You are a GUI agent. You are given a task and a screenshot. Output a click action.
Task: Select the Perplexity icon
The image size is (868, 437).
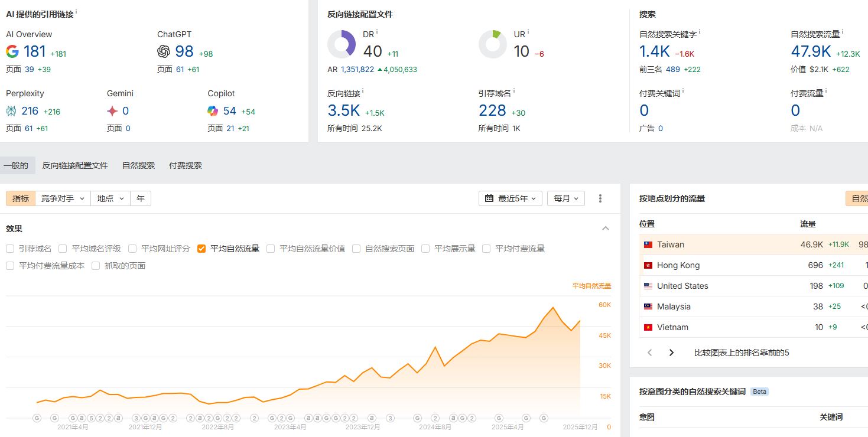[x=11, y=111]
